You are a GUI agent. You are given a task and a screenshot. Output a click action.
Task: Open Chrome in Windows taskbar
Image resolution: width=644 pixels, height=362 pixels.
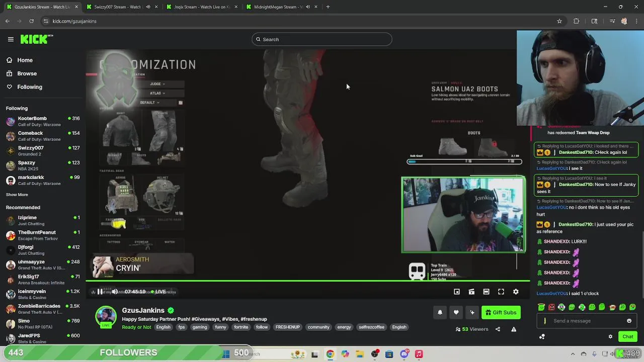click(330, 354)
